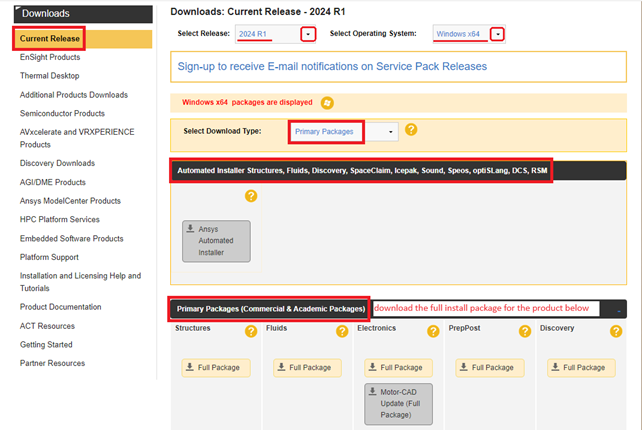
Task: Open Partner Resources link
Action: point(52,363)
